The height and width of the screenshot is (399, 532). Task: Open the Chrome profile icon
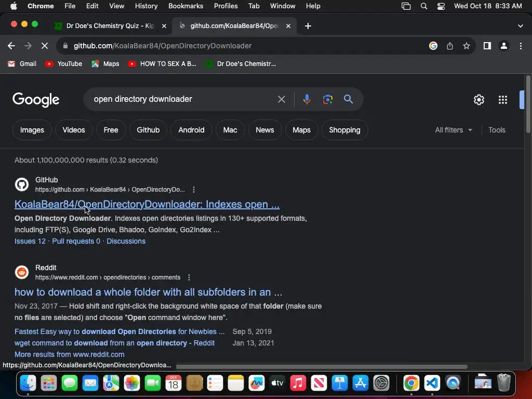coord(504,46)
